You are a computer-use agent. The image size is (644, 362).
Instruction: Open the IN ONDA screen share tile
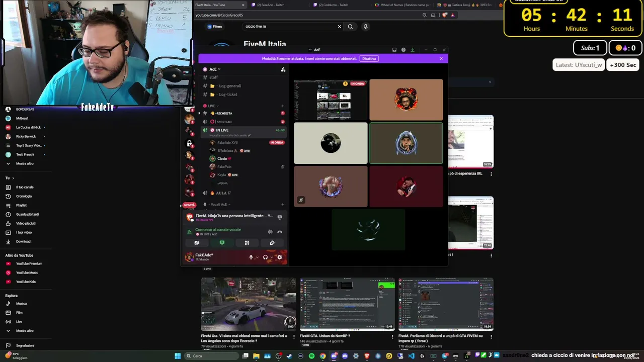pyautogui.click(x=331, y=100)
